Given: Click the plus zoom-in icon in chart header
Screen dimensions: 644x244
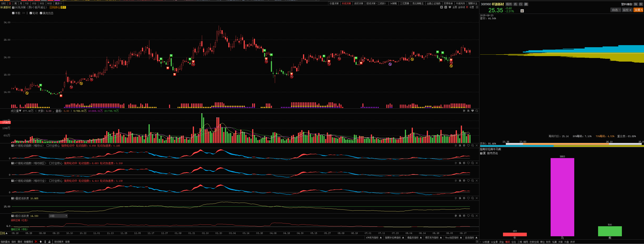Looking at the screenshot, I should click(x=442, y=7).
